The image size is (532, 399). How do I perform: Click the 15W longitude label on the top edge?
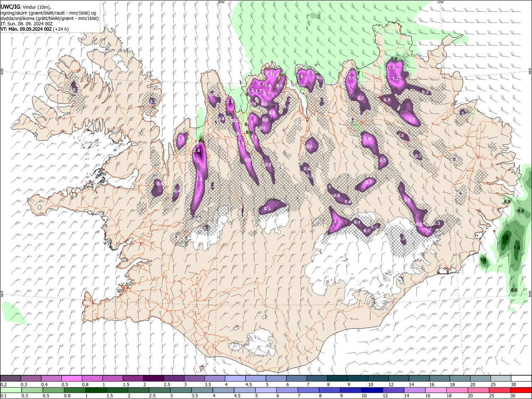440,2
